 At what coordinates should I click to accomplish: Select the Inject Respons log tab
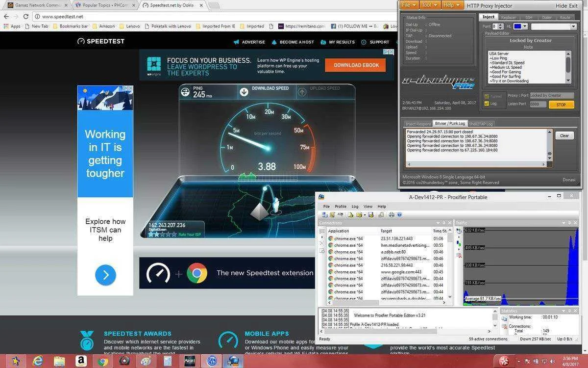[418, 124]
